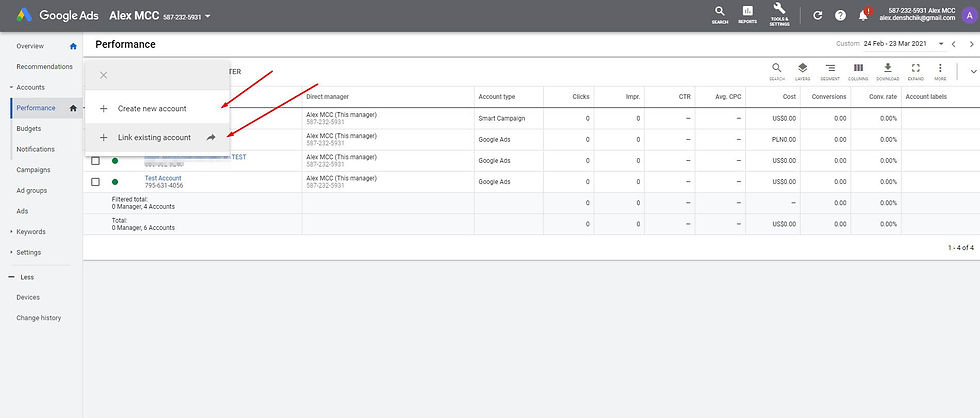Open the Segment icon in table toolbar
Viewport: 980px width, 418px height.
click(x=830, y=71)
